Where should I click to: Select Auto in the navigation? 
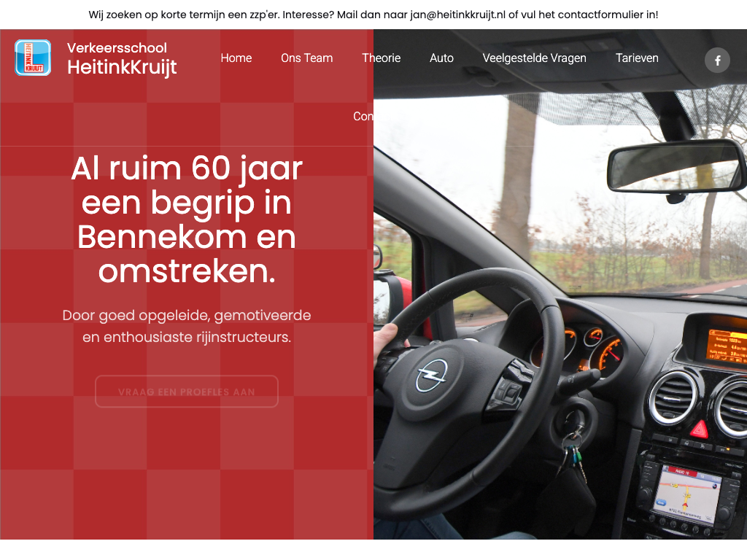[x=441, y=58]
